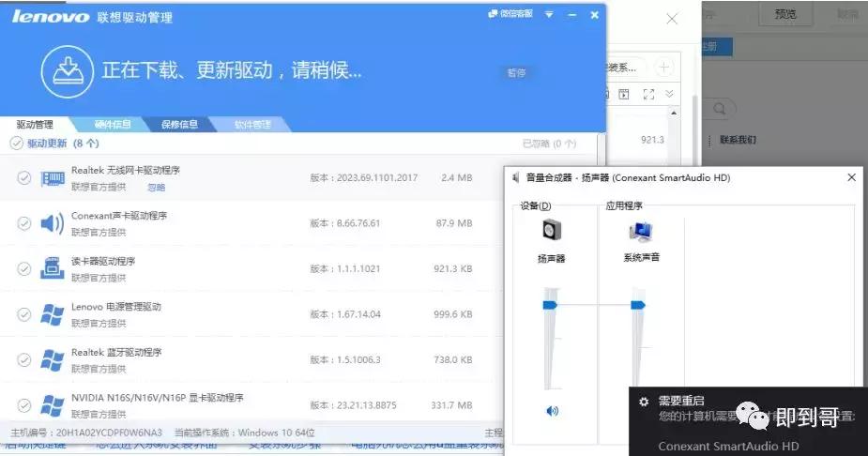This screenshot has height=456, width=868.
Task: Click the card reader icon of 读卡器驱动程序
Action: point(52,268)
